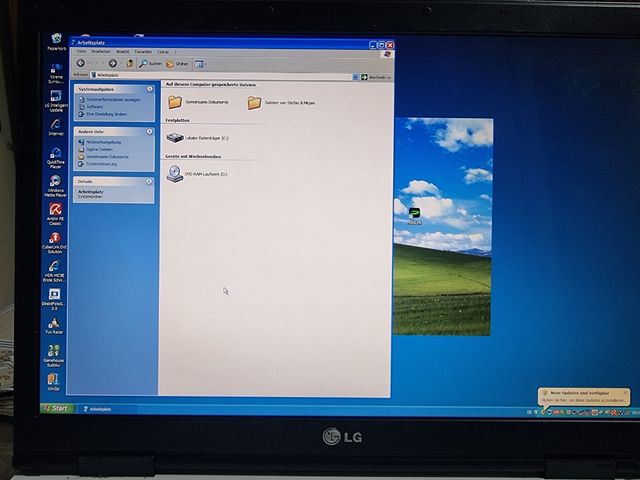Collapse the Details panel
This screenshot has width=640, height=480.
pos(149,181)
